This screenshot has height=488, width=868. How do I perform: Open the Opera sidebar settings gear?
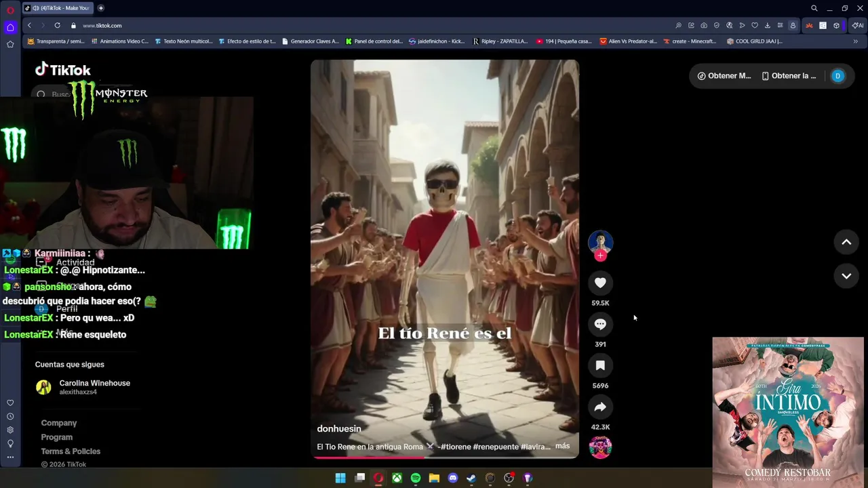pyautogui.click(x=10, y=430)
